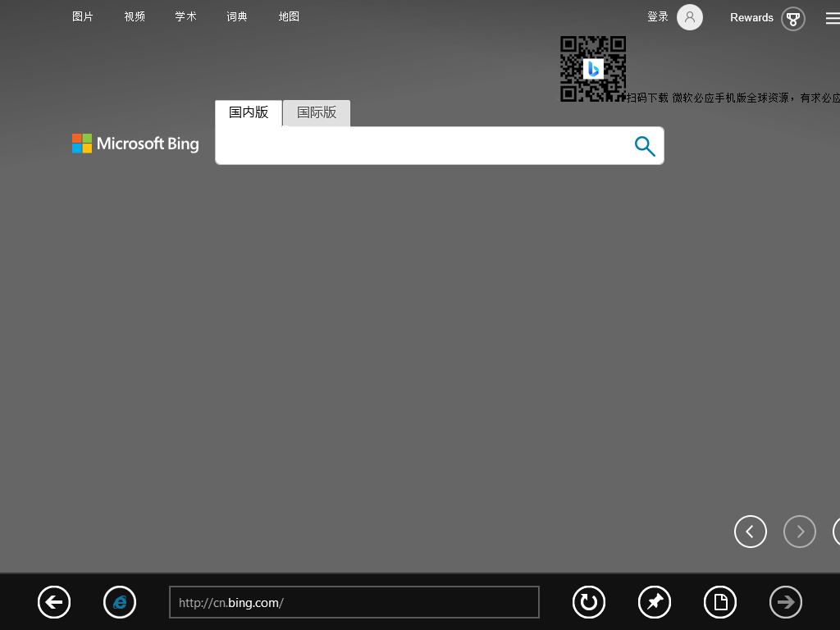Open the 视频 menu item
Viewport: 840px width, 630px height.
pos(135,16)
